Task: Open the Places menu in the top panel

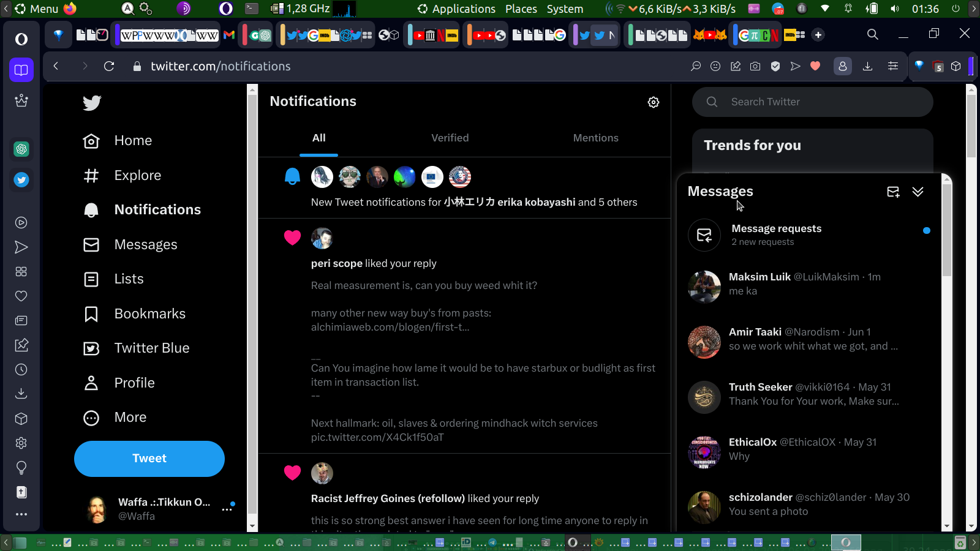Action: point(521,9)
